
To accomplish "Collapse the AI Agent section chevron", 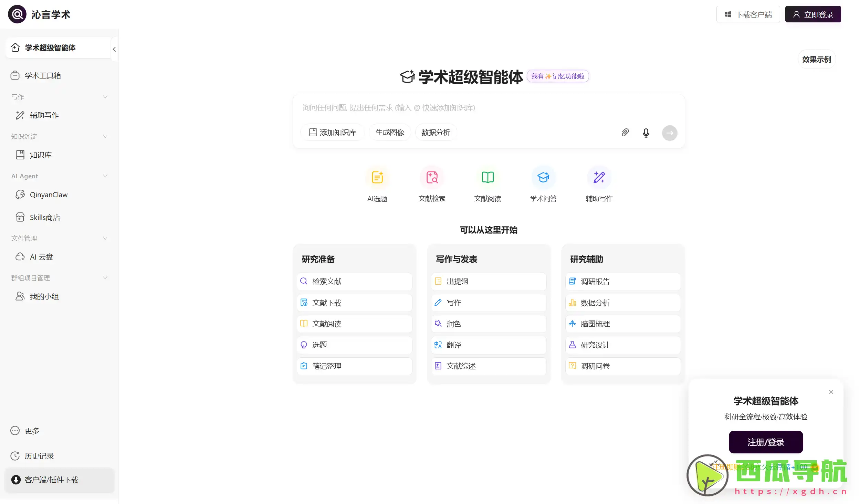I will [x=105, y=176].
